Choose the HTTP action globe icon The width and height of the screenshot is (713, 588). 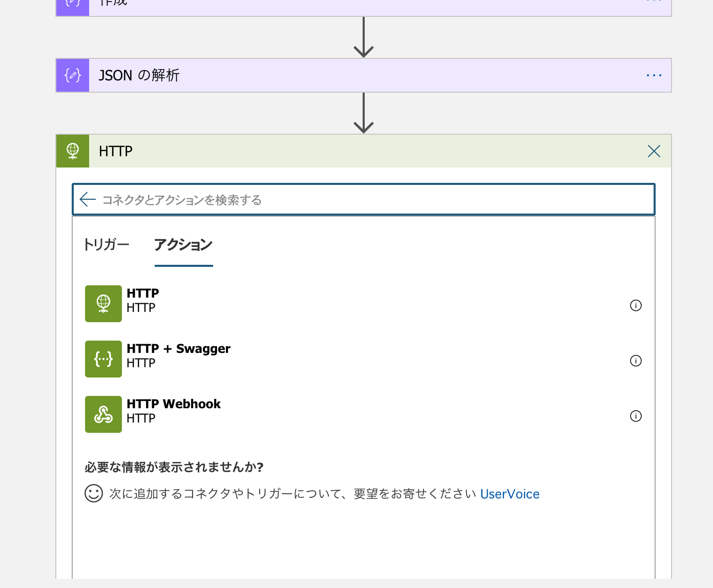pyautogui.click(x=103, y=304)
